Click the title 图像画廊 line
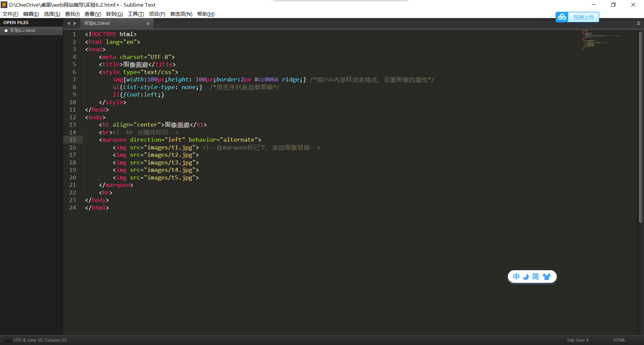Screen dimensions: 644x345 137,64
